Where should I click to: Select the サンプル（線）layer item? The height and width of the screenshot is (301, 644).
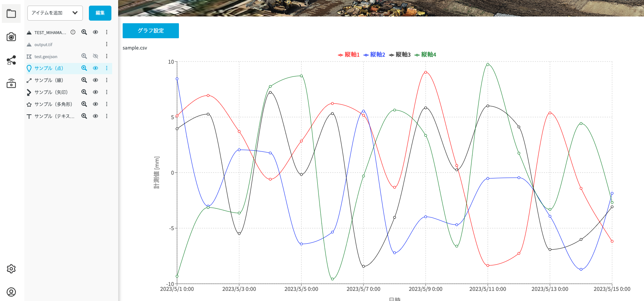[49, 80]
